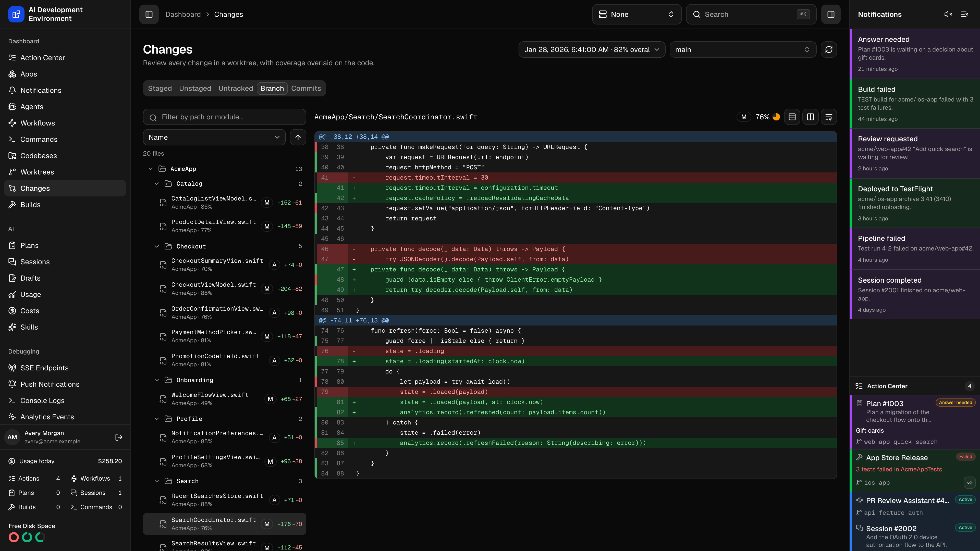Toggle the right side panel icon
The height and width of the screenshot is (551, 980).
click(830, 15)
